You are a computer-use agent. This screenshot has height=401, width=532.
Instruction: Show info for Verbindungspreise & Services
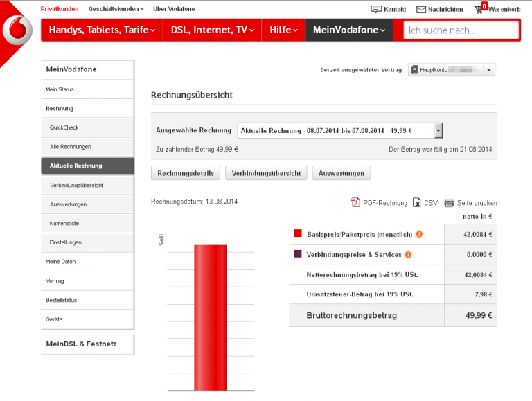pos(408,254)
